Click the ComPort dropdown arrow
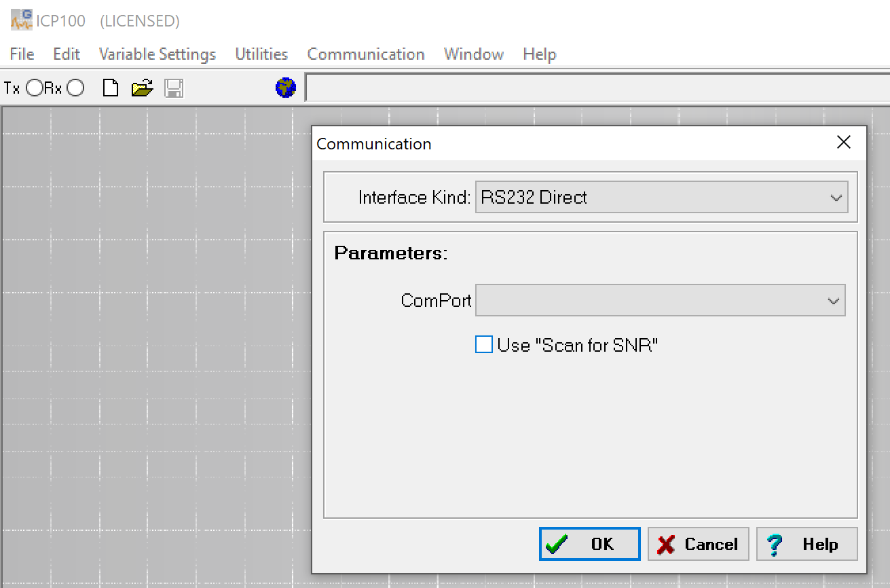 832,300
